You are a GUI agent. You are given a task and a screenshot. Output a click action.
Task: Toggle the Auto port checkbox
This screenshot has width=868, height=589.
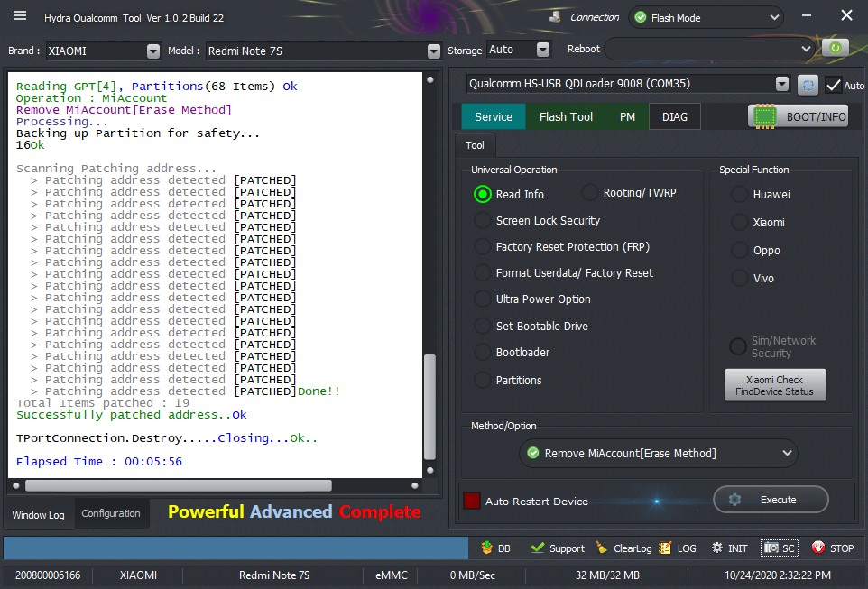coord(834,85)
